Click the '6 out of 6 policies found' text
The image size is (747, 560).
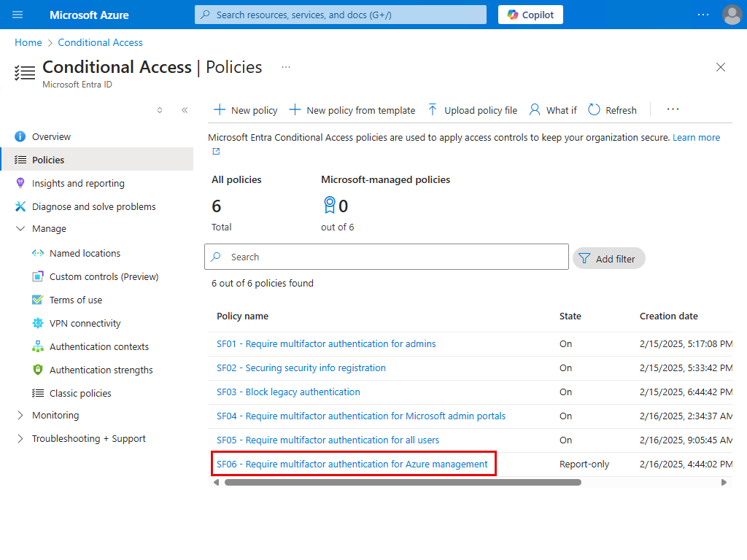[263, 284]
